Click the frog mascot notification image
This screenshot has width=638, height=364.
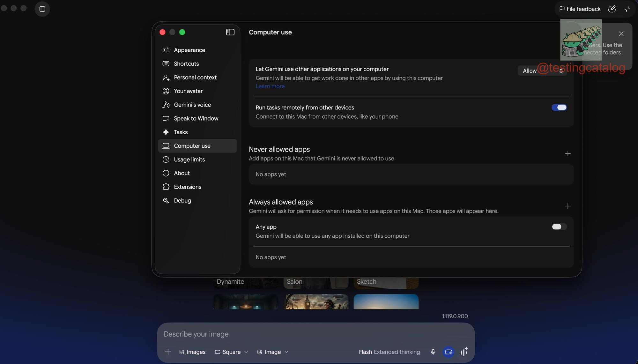pos(581,40)
